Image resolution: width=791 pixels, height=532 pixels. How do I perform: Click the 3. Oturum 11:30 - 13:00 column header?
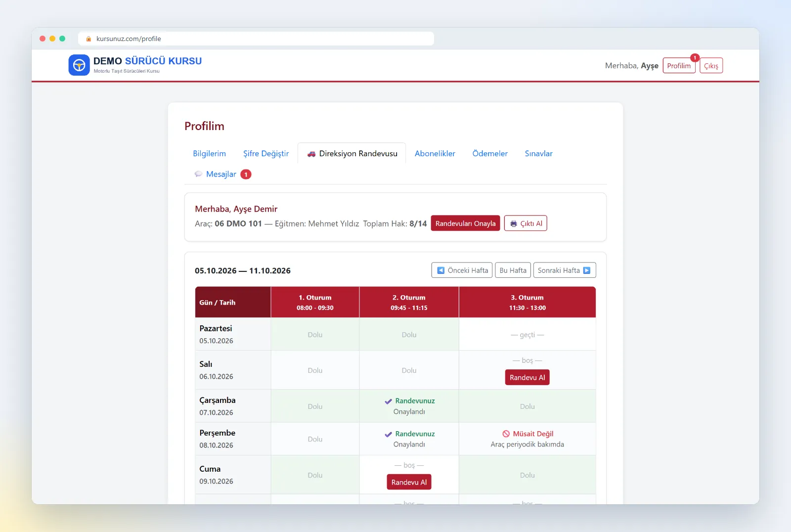pos(527,303)
